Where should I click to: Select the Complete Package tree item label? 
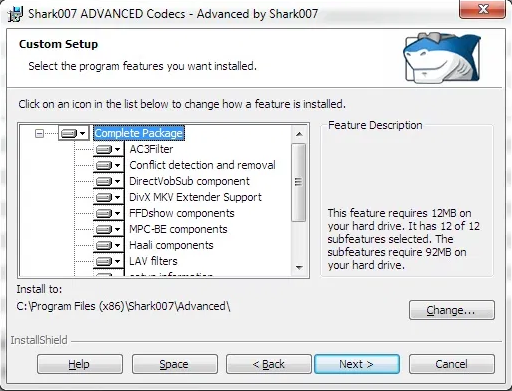coord(139,133)
